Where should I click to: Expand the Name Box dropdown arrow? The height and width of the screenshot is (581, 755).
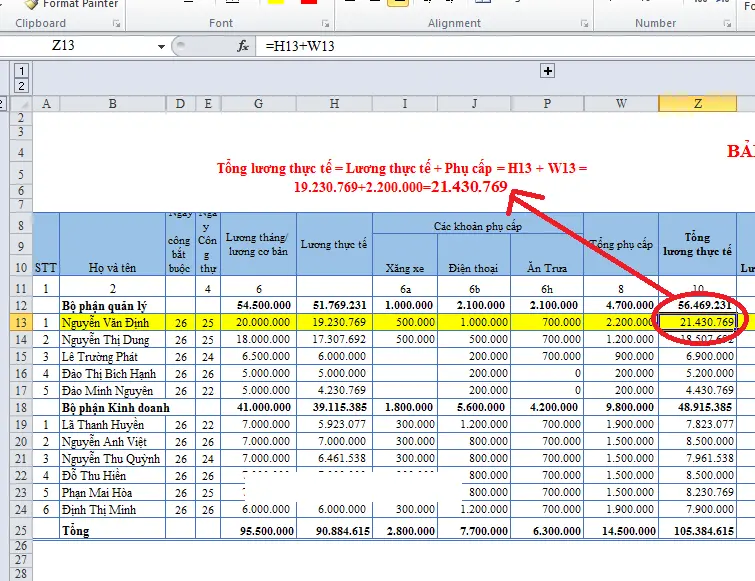161,46
